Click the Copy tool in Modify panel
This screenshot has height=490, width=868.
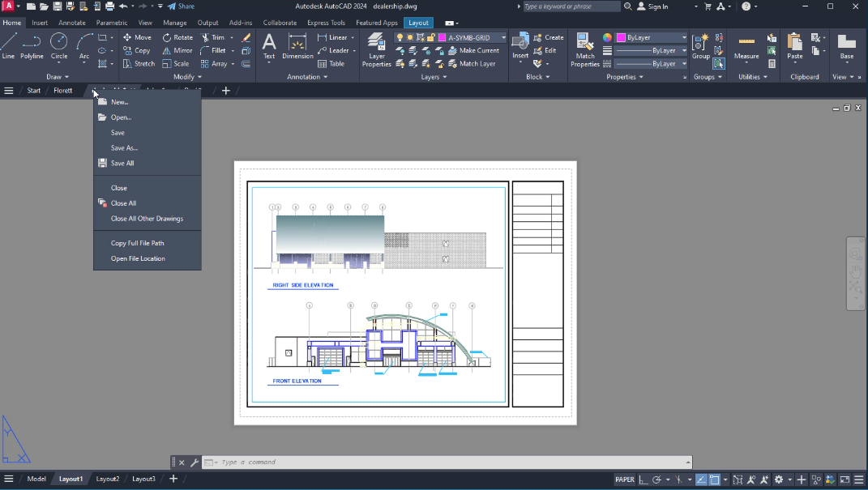tap(136, 50)
